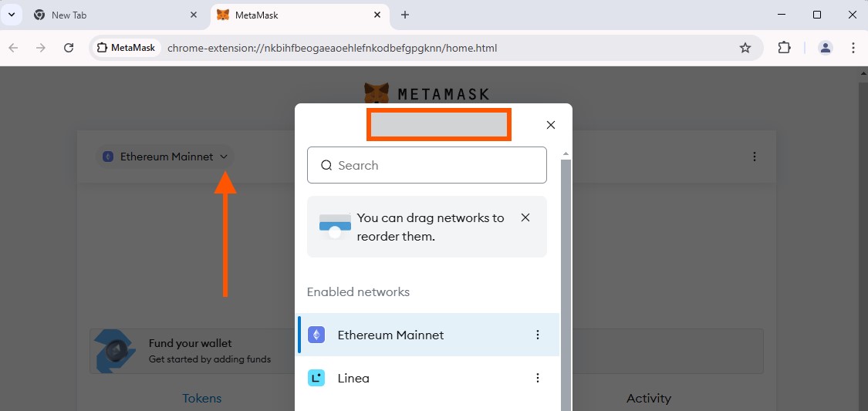868x411 pixels.
Task: Switch to the Tokens tab
Action: 202,398
